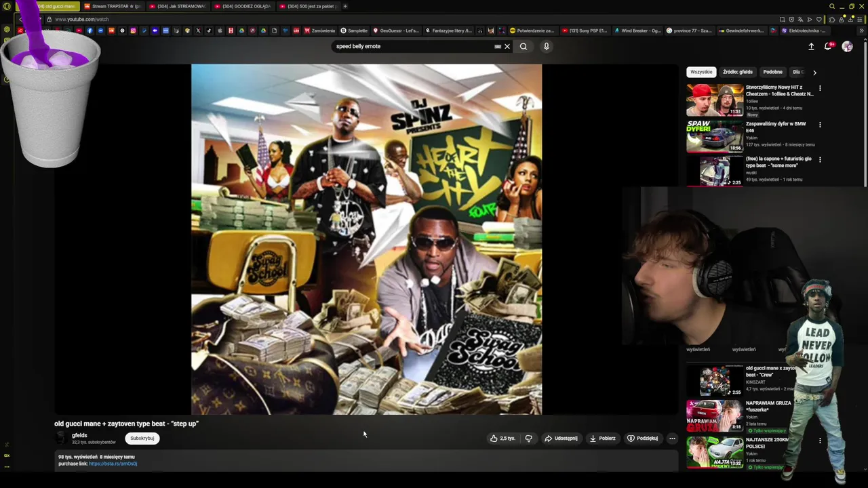Open the 'Zamówienia' bookmark
The height and width of the screenshot is (488, 868).
tap(320, 30)
